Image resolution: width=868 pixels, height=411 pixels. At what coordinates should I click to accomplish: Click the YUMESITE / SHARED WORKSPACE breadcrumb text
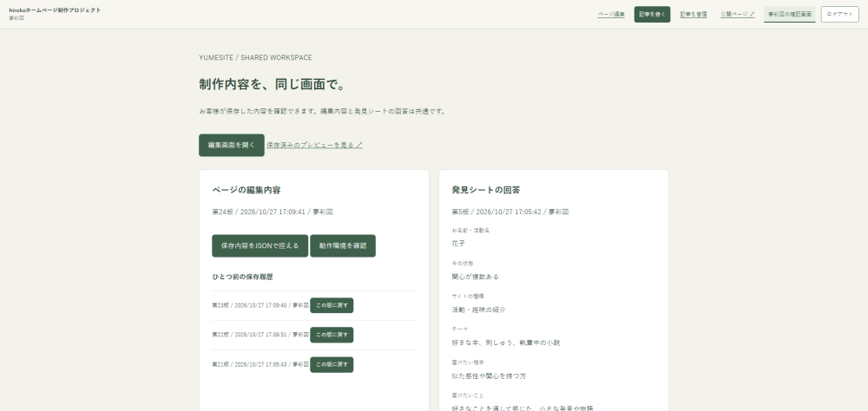[255, 57]
